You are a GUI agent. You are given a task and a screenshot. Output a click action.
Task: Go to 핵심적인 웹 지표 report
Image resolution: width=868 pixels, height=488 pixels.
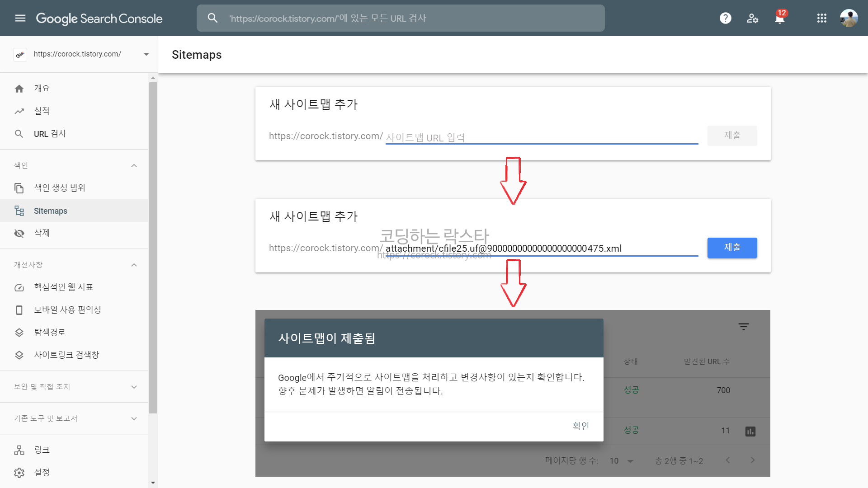click(x=63, y=287)
